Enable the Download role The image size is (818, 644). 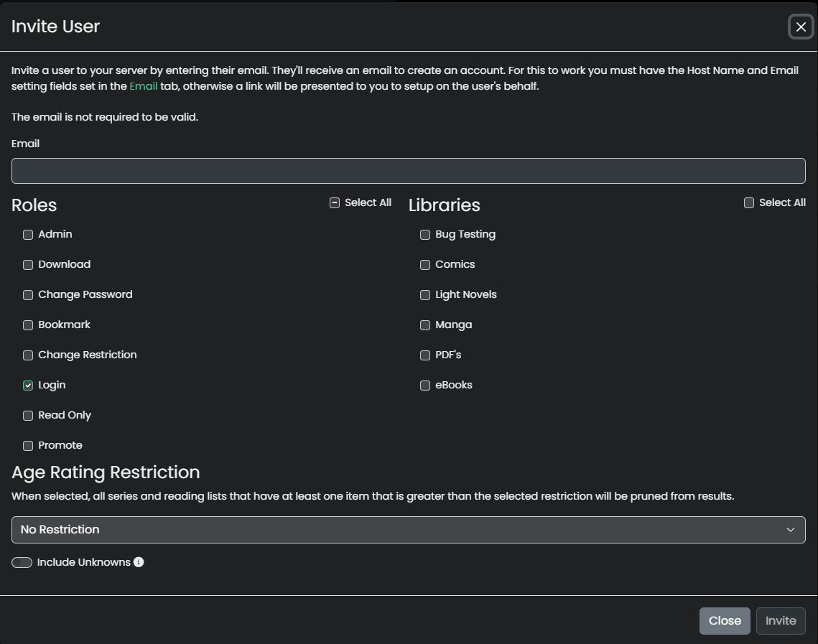click(x=28, y=265)
